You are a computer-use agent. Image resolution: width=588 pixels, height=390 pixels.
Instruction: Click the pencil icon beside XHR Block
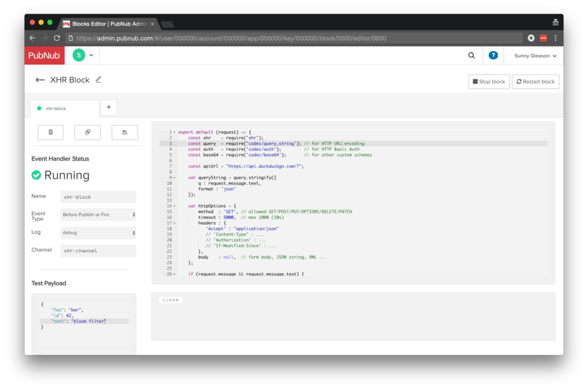tap(98, 80)
